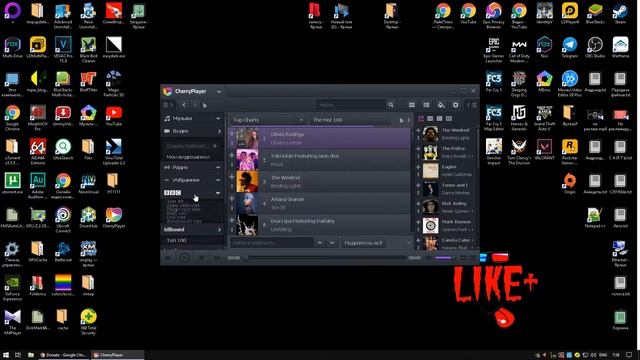Select Mark Ronson Uptown Funk in playlist

tap(446, 225)
